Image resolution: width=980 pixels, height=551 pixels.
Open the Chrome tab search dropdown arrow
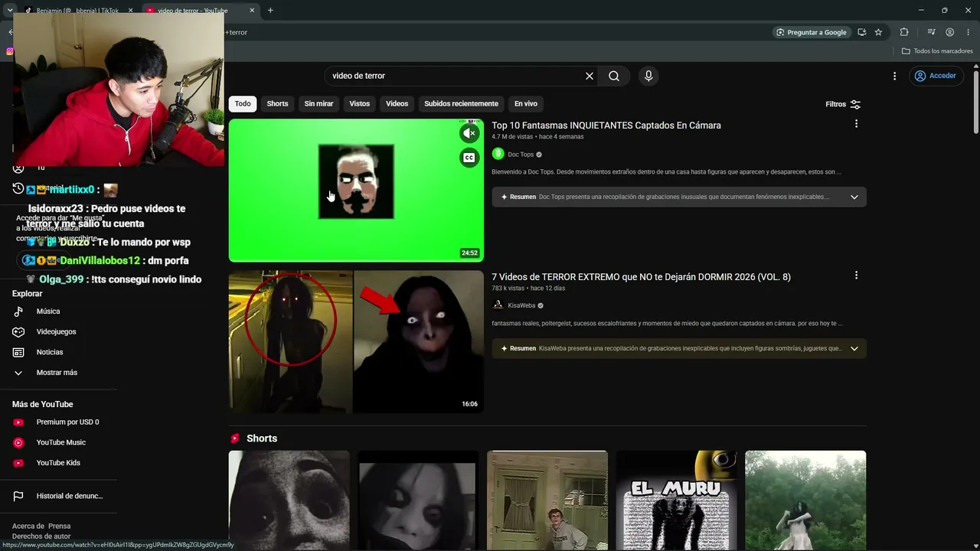click(9, 10)
